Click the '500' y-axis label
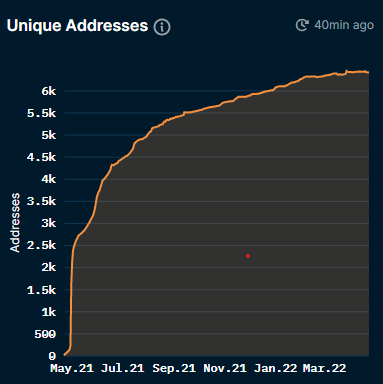The width and height of the screenshot is (383, 384). click(x=45, y=334)
